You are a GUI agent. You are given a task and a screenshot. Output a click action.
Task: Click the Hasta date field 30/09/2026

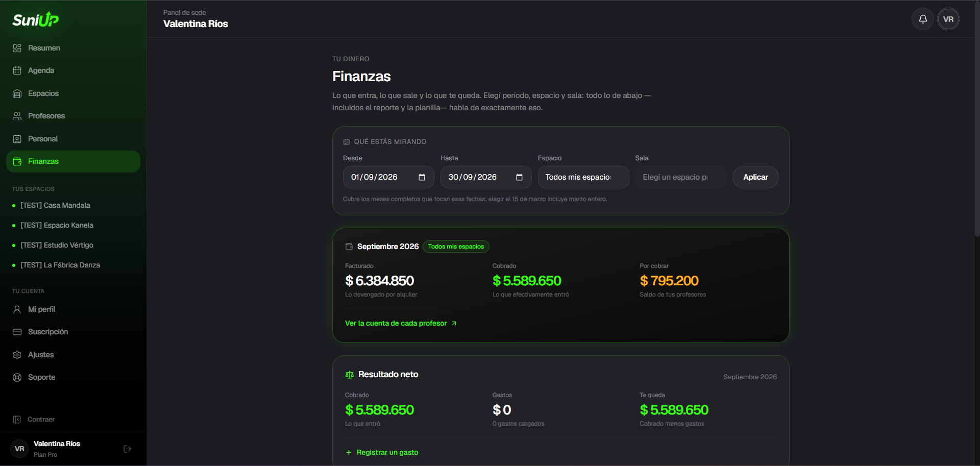(486, 177)
